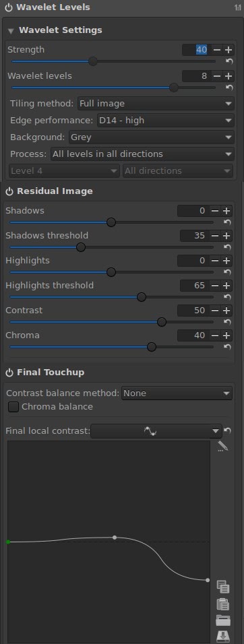Toggle the Residual Image power icon
244x644 pixels.
coord(9,191)
